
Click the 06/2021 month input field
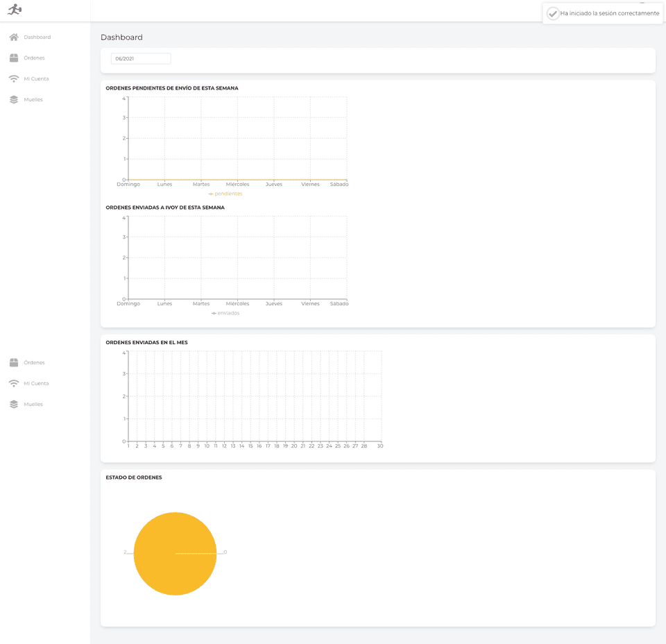(141, 59)
